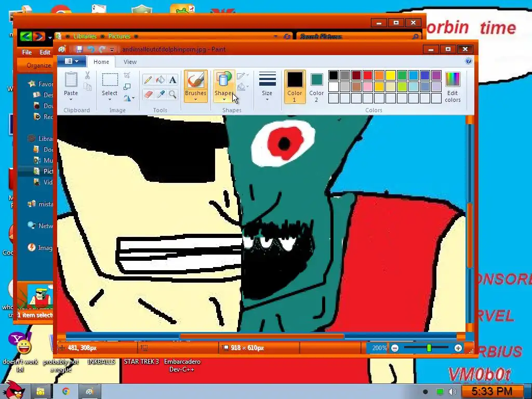Viewport: 532px width, 399px height.
Task: Open the Paste dropdown arrow
Action: click(71, 100)
